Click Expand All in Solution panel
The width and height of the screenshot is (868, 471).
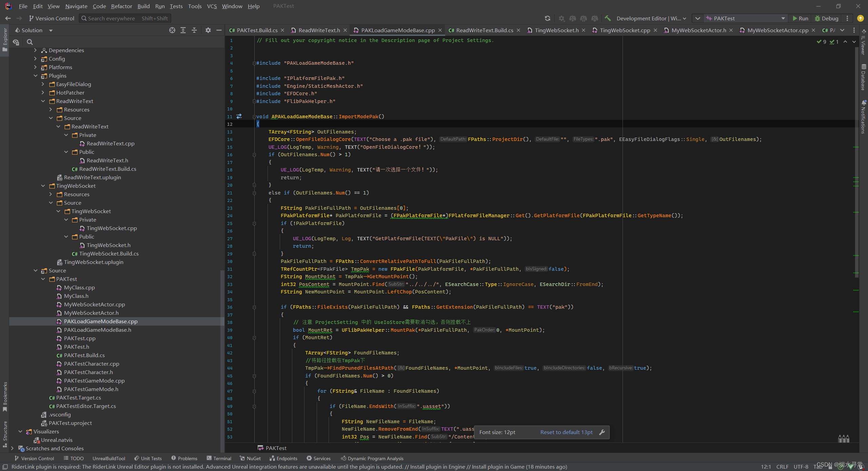pyautogui.click(x=183, y=30)
